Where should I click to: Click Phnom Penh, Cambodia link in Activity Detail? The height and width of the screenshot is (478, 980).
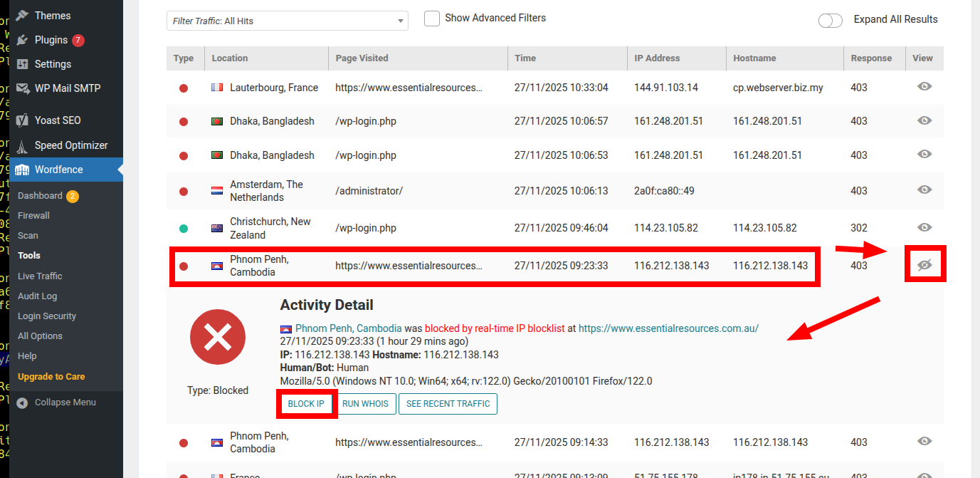coord(349,328)
